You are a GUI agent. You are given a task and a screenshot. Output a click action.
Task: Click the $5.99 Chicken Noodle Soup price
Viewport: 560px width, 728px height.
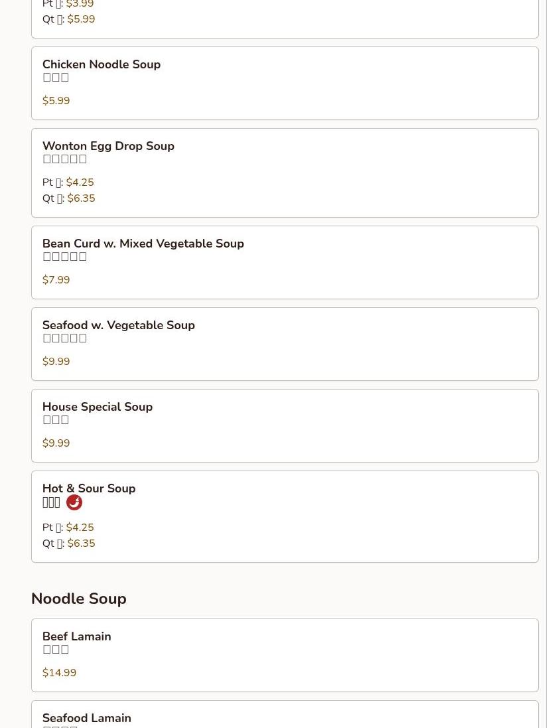click(x=56, y=101)
